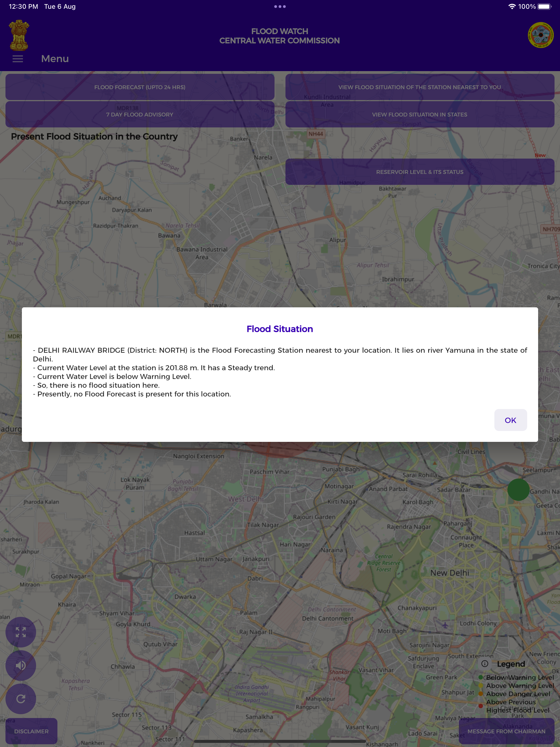
Task: Click green Below Warning Level legend dot
Action: (480, 677)
